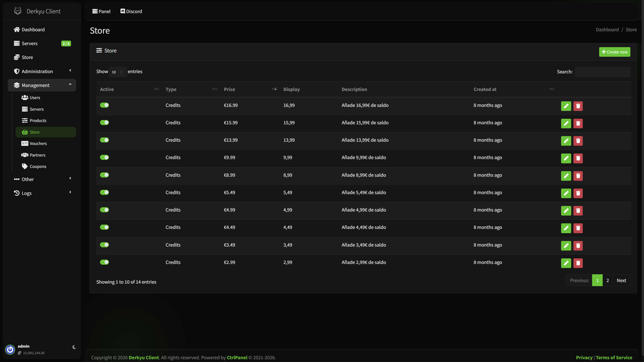Open the Panel top navigation item
644x362 pixels.
pos(101,11)
